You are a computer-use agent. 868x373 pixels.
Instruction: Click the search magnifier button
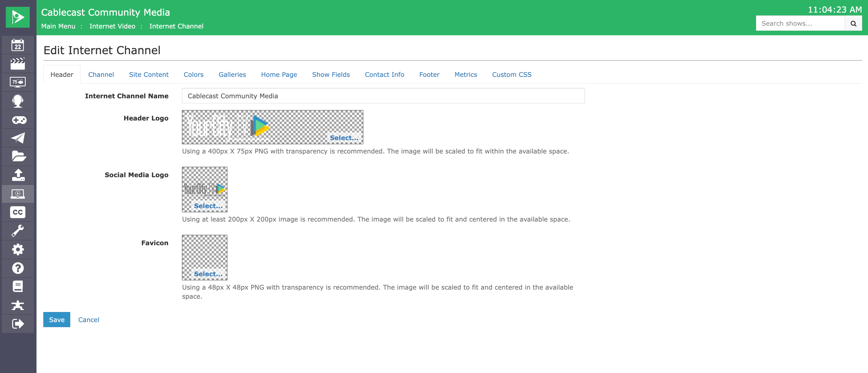tap(853, 23)
